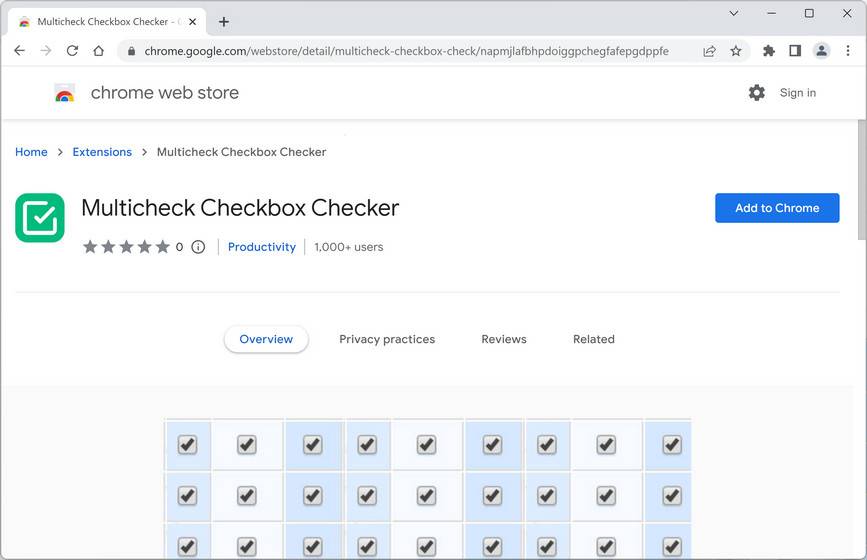The width and height of the screenshot is (867, 560).
Task: Go to browser home page icon
Action: click(98, 51)
